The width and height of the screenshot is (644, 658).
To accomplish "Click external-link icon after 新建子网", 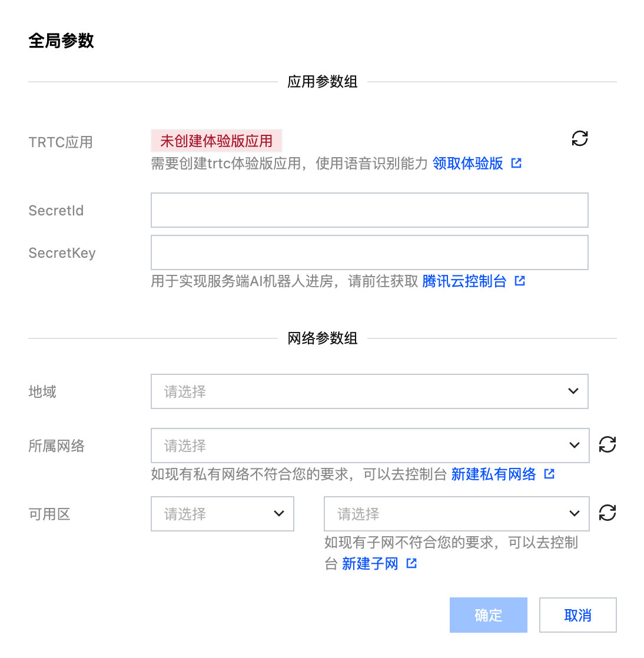I will tap(411, 563).
